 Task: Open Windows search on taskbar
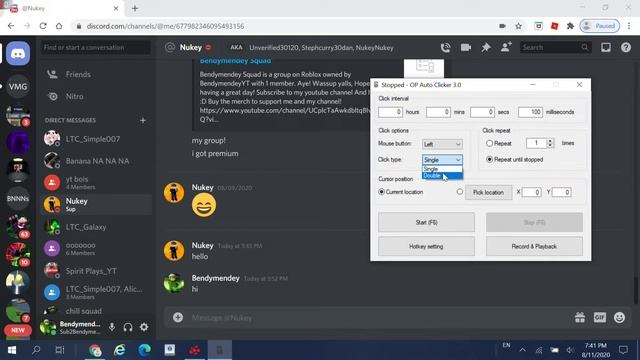(x=36, y=350)
